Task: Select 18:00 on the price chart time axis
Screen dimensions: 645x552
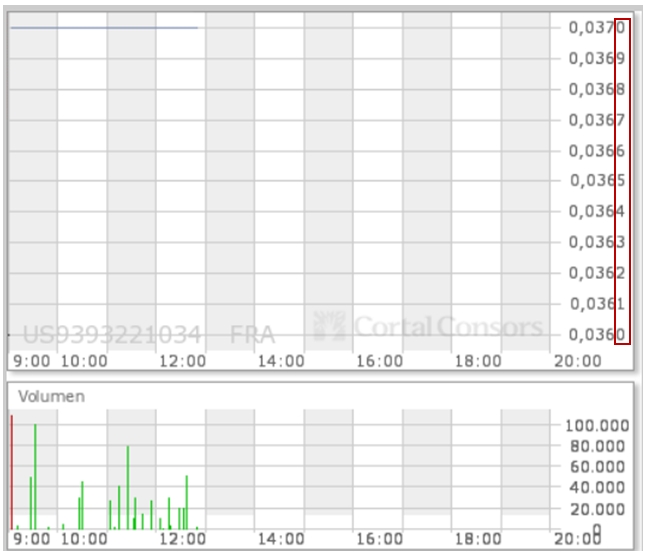Action: 478,362
